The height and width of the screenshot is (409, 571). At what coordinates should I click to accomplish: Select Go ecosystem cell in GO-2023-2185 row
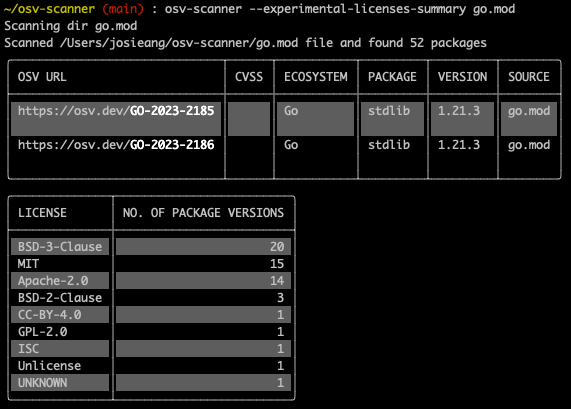(315, 119)
